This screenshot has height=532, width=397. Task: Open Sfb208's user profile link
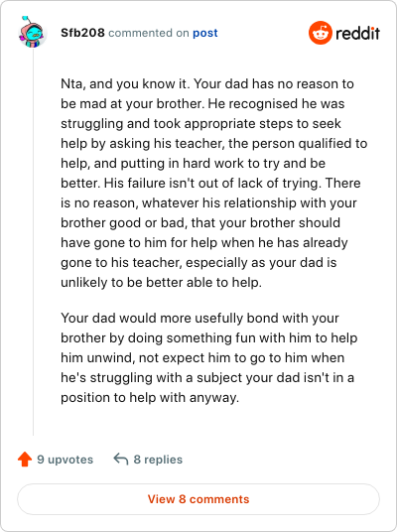[x=82, y=33]
